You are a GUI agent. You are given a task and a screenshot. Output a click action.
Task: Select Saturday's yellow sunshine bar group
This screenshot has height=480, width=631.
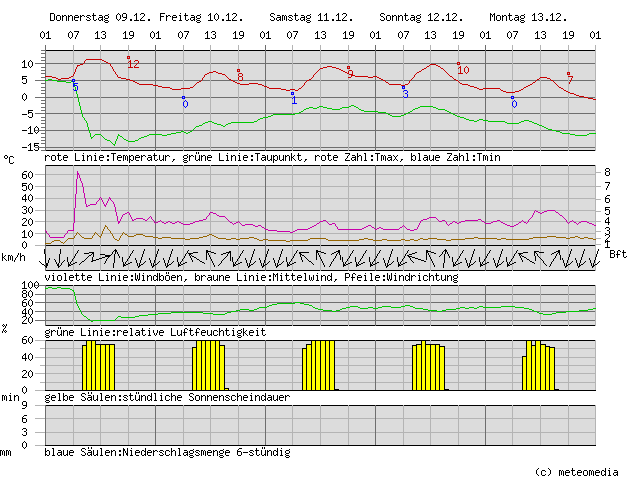(x=320, y=366)
